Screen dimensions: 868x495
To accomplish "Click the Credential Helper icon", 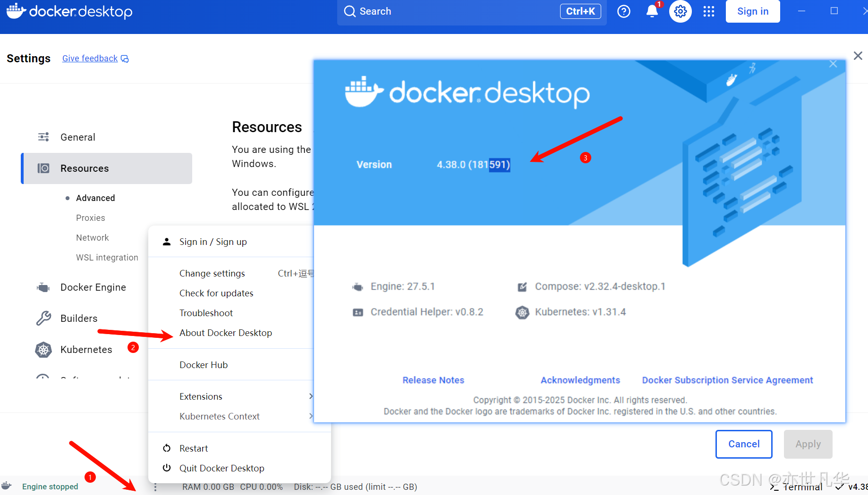I will coord(358,312).
